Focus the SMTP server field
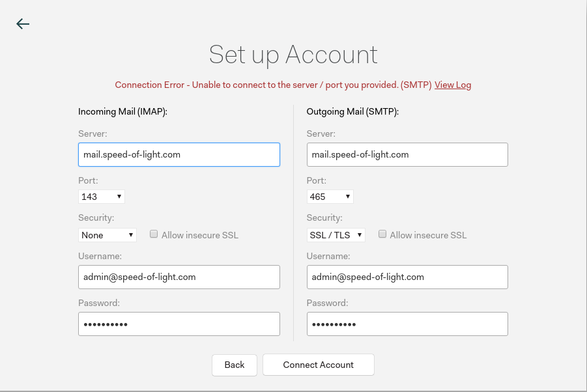 (x=407, y=155)
